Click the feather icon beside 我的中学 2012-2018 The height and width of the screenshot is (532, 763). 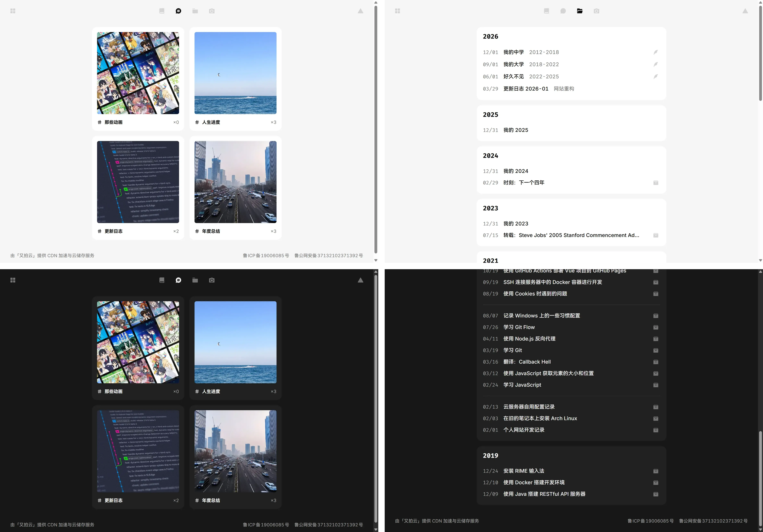coord(655,52)
